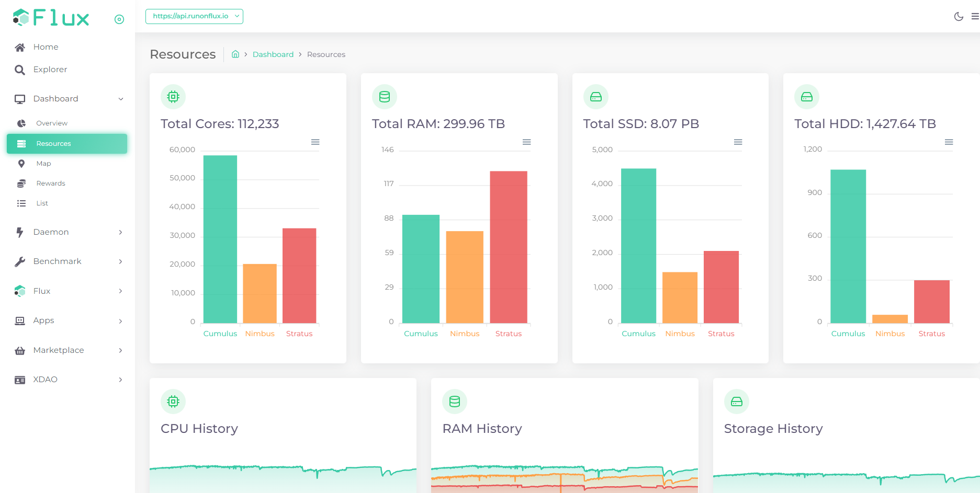Screen dimensions: 980x493
Task: Expand the Marketplace section chevron
Action: tap(121, 350)
